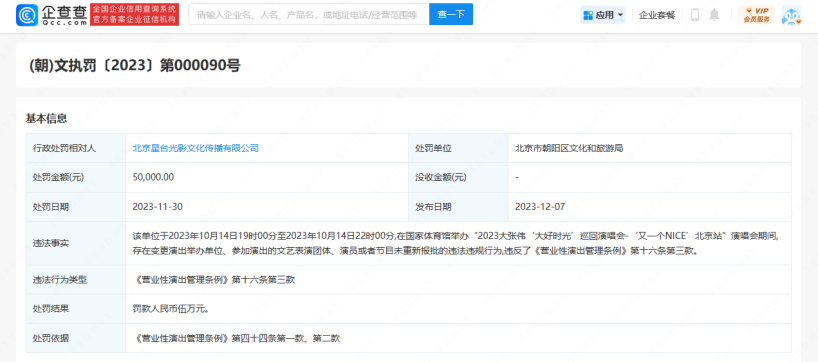Click the 50,000.00 penalty amount value

[153, 177]
